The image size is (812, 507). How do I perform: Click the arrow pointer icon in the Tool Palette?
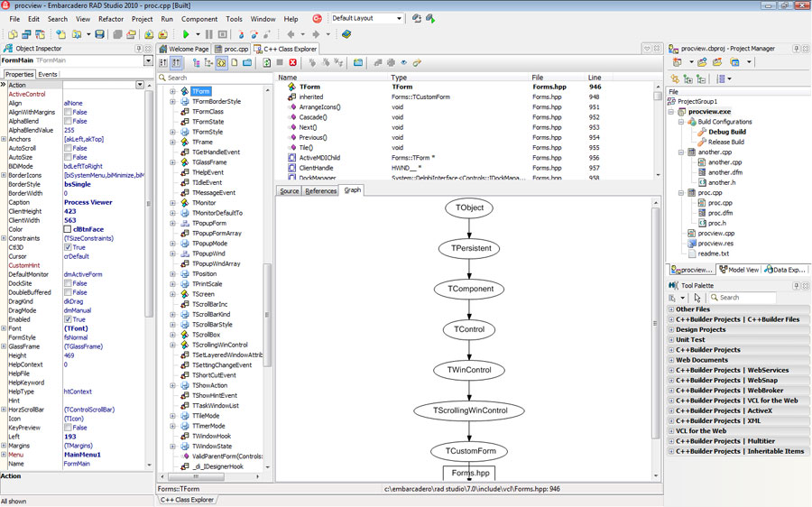pyautogui.click(x=697, y=298)
